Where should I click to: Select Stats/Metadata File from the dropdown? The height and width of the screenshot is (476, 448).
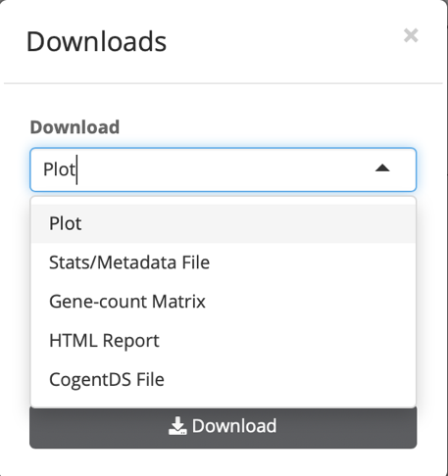point(224,262)
